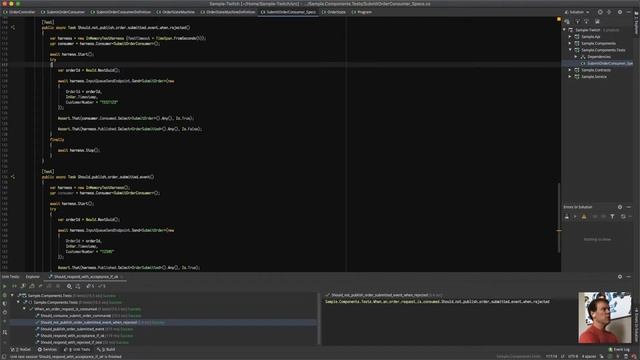Toggle second icon on unit test left sidebar

[4, 304]
